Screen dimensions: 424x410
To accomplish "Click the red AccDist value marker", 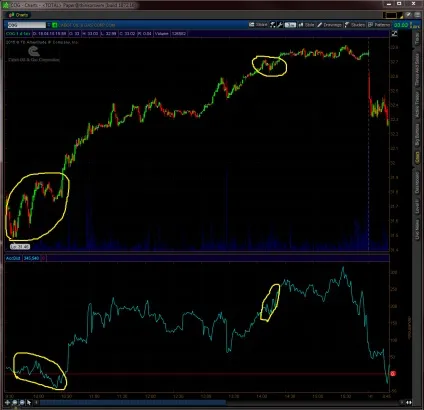I will click(393, 374).
